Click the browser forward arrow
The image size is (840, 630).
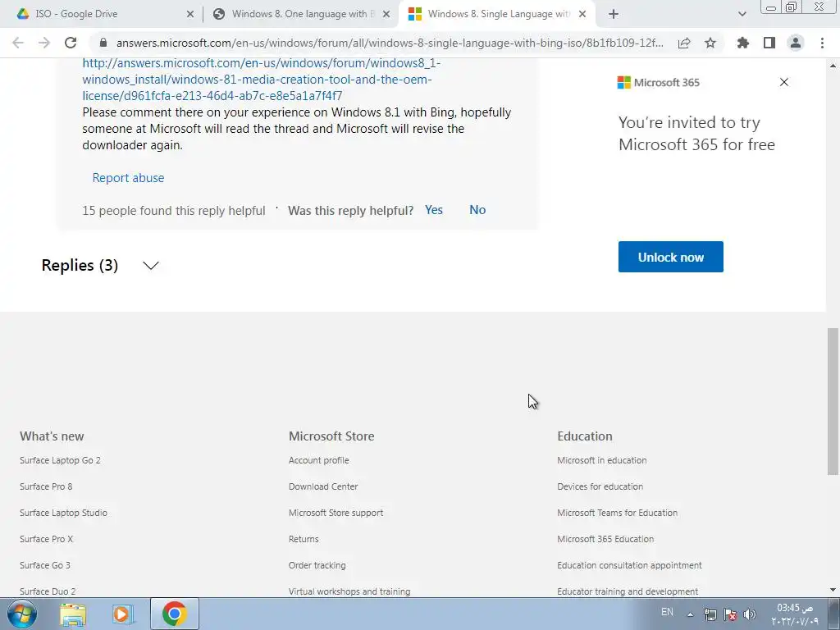44,43
